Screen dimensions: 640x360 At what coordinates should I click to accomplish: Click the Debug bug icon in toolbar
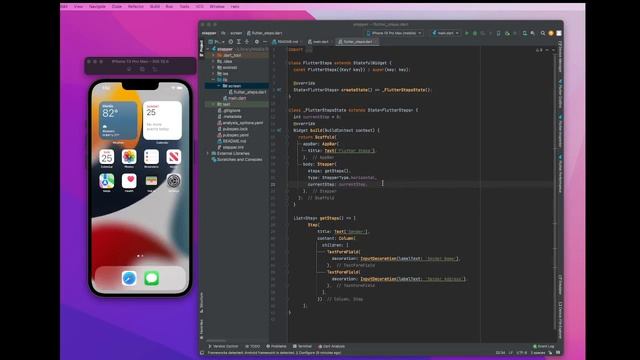pyautogui.click(x=475, y=33)
